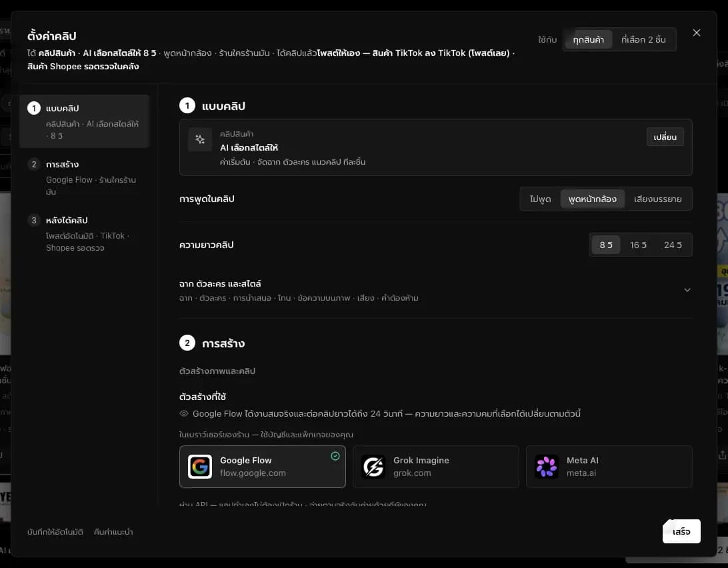Click the "เสร็จ" done button

coord(681,531)
